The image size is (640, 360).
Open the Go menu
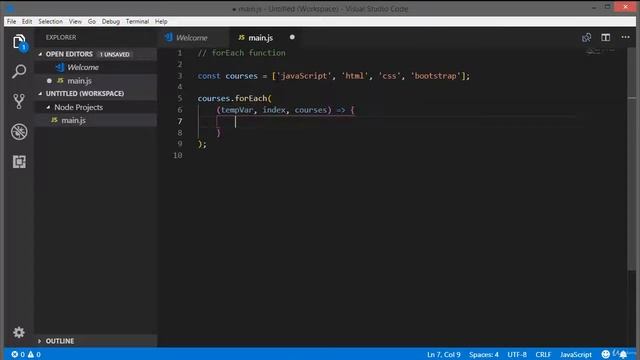coord(92,21)
